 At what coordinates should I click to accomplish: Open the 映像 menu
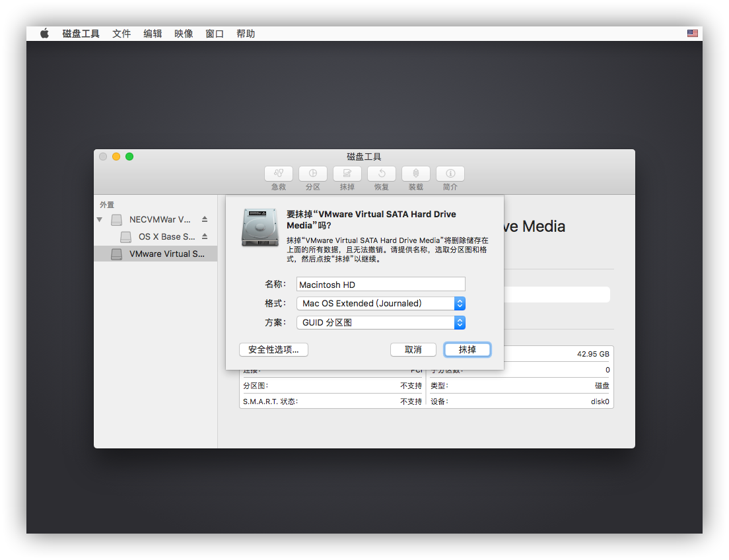(x=184, y=34)
